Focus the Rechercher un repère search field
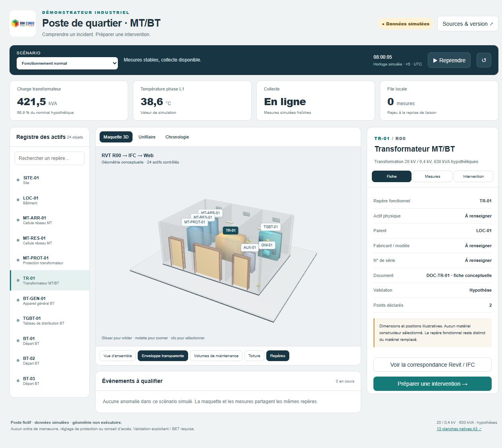 (50, 158)
